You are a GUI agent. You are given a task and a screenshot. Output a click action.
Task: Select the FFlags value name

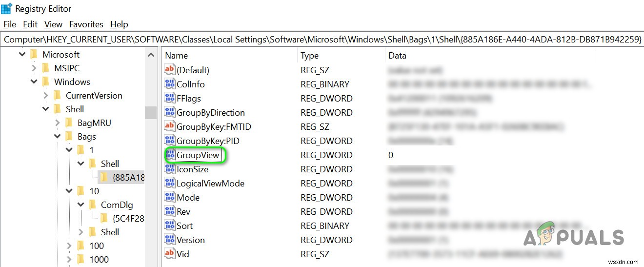(x=188, y=98)
